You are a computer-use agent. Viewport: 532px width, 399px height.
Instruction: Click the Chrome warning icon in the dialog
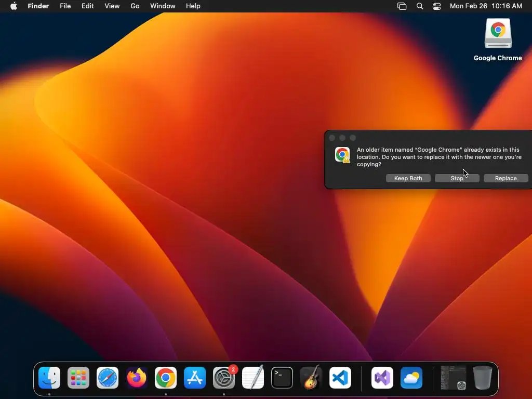click(342, 155)
